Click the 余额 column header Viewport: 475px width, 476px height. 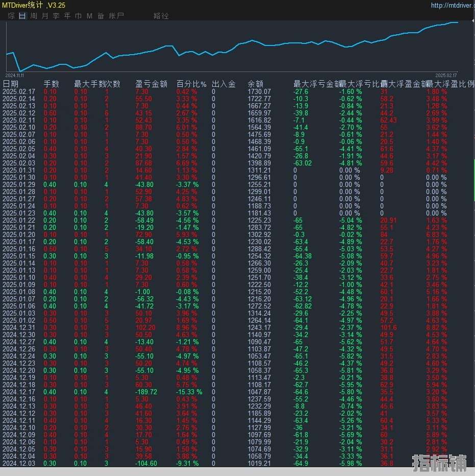click(x=256, y=84)
